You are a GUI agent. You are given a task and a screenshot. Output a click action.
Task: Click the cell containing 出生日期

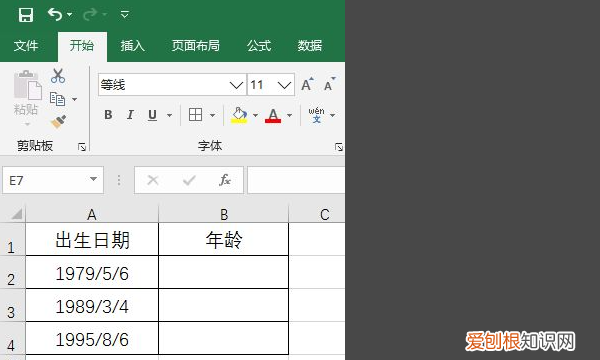coord(92,239)
